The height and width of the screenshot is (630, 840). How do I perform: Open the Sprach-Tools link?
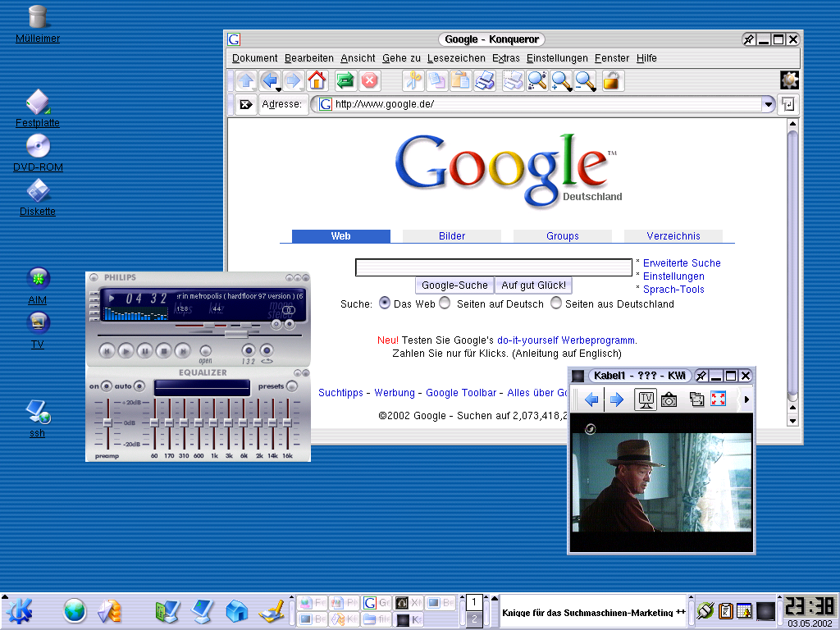(x=673, y=290)
